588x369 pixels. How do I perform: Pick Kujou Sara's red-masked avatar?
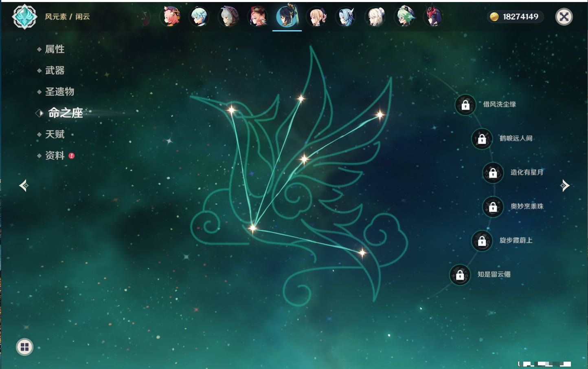point(433,17)
